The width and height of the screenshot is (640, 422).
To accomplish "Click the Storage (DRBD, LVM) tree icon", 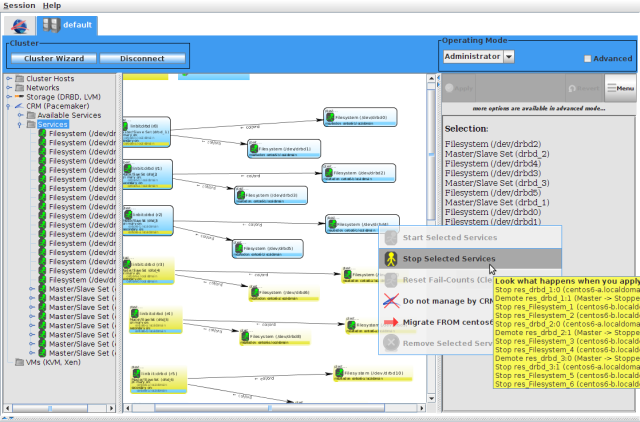I will (x=18, y=97).
